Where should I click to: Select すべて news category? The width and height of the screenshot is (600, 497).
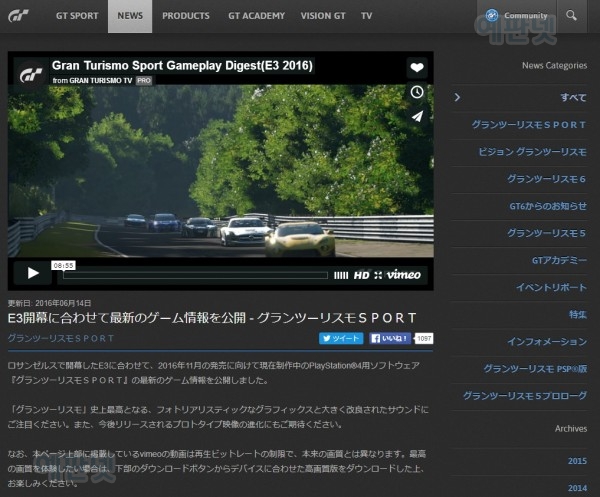tap(573, 98)
